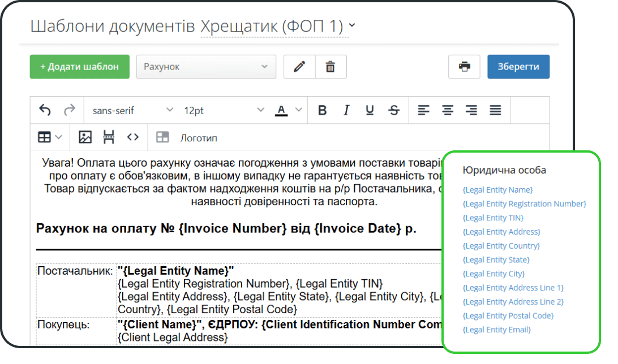
Task: Click the Додати шаблон button
Action: (79, 66)
